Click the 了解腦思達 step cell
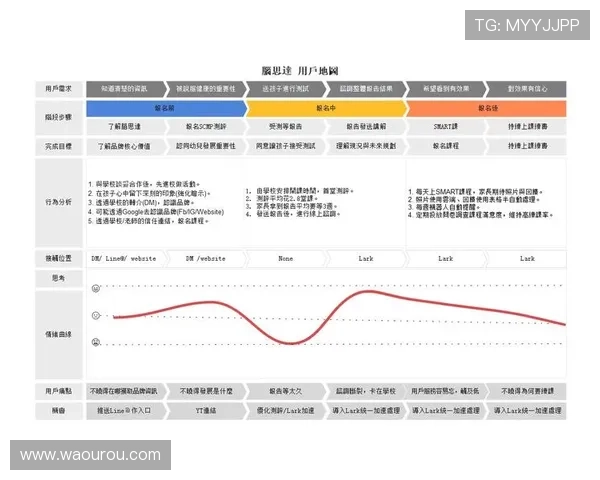Screen dimensions: 600x480 click(x=125, y=127)
